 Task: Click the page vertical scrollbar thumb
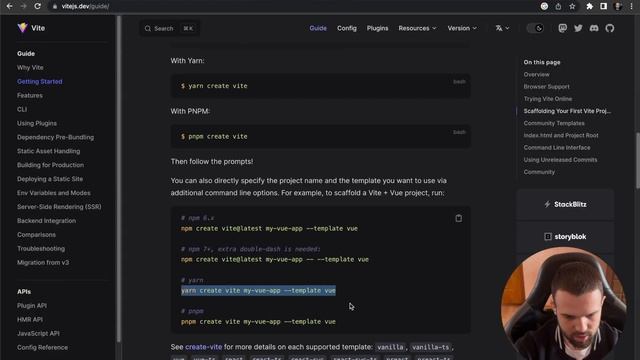[x=638, y=159]
